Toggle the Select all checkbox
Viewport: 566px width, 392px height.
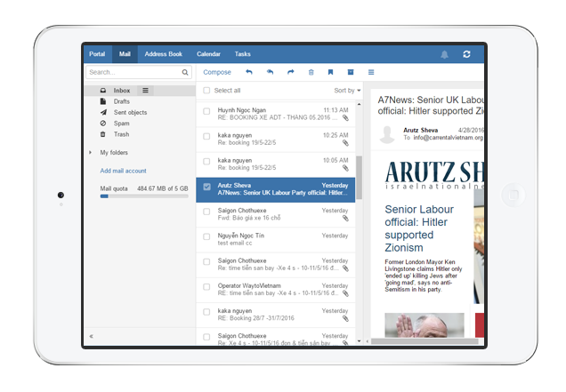point(206,91)
